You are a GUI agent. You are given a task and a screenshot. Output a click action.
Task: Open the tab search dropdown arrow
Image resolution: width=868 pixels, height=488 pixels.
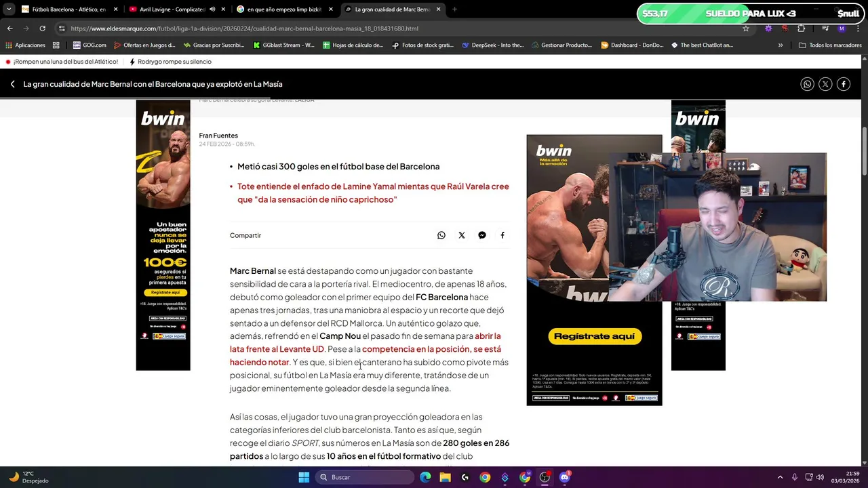(x=8, y=9)
